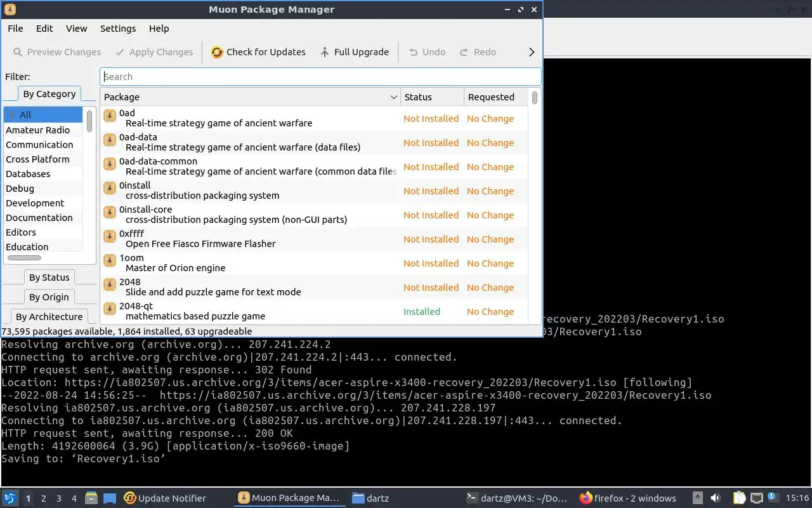Switch to virtual desktop 2
Screen dimensions: 812x508
pos(44,498)
